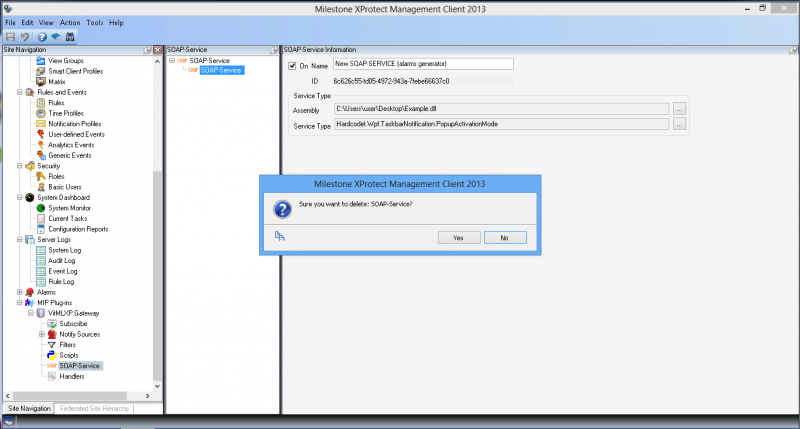Viewport: 800px width, 429px height.
Task: Click the Service Type value field
Action: [502, 124]
